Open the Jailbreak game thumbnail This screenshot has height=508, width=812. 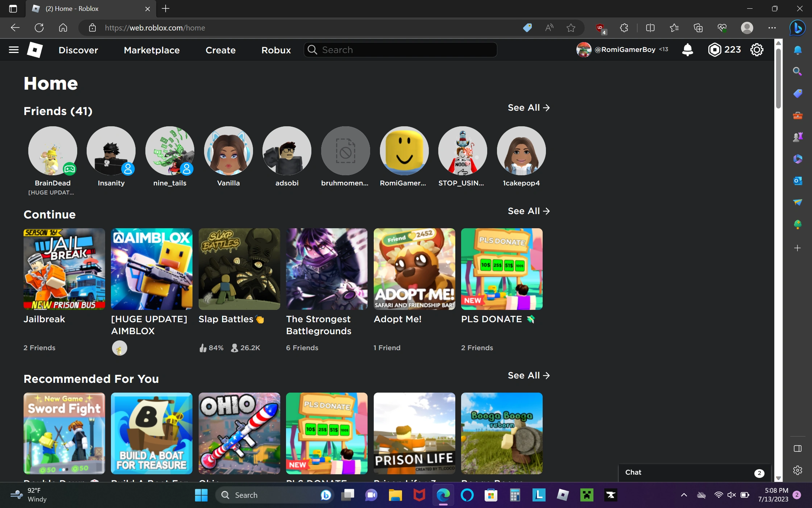(64, 269)
